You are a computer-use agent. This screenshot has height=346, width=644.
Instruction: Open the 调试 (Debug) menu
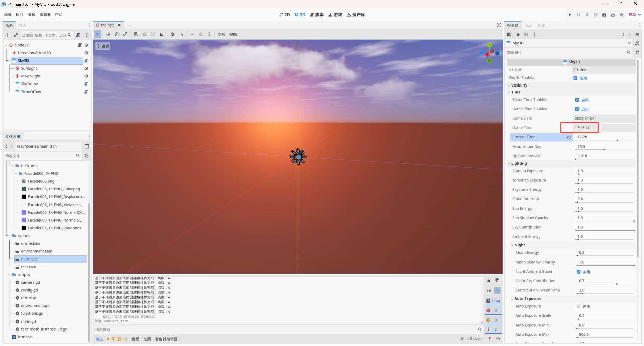click(32, 15)
